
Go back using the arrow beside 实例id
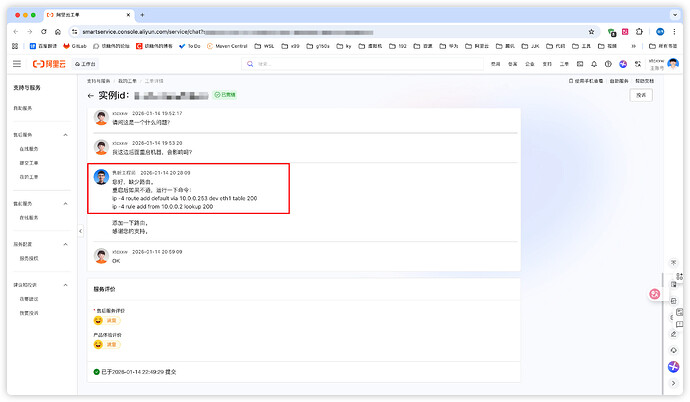[x=91, y=95]
